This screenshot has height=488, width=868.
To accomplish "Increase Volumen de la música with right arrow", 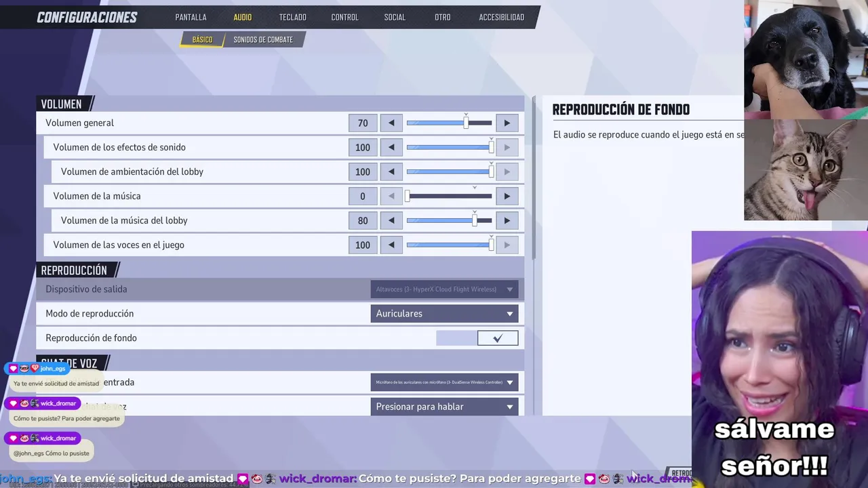I will (x=507, y=196).
